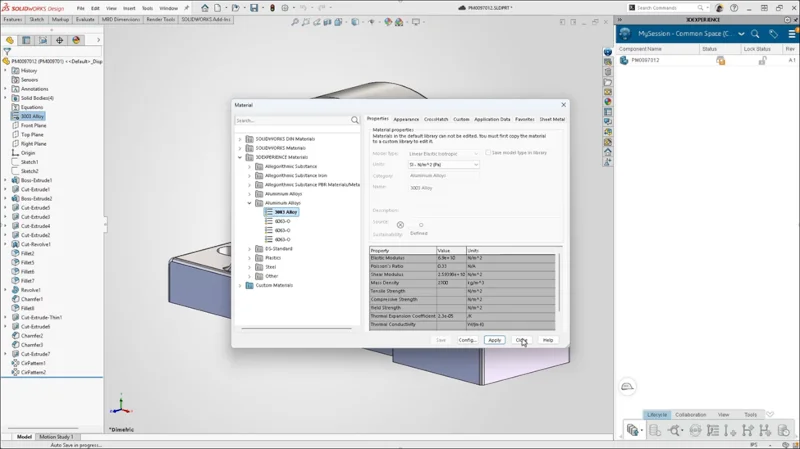The width and height of the screenshot is (800, 449).
Task: Open Custom Properties list icon in task pane
Action: click(x=608, y=112)
